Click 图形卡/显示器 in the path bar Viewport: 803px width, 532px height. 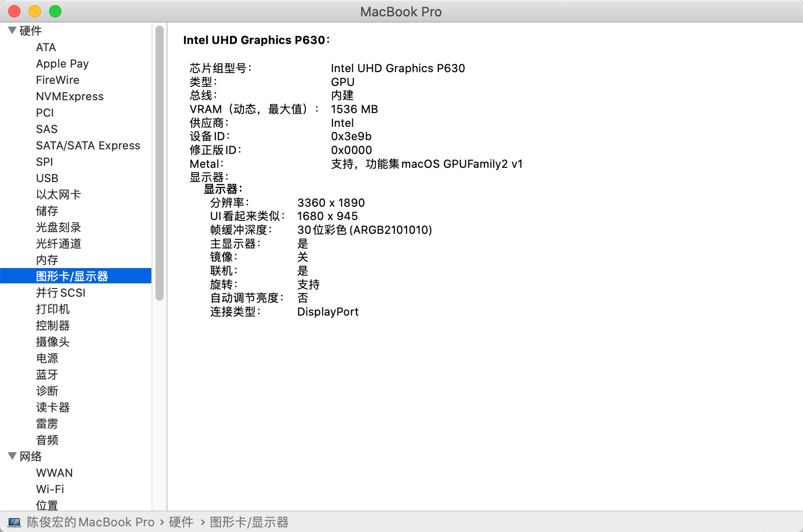(249, 522)
